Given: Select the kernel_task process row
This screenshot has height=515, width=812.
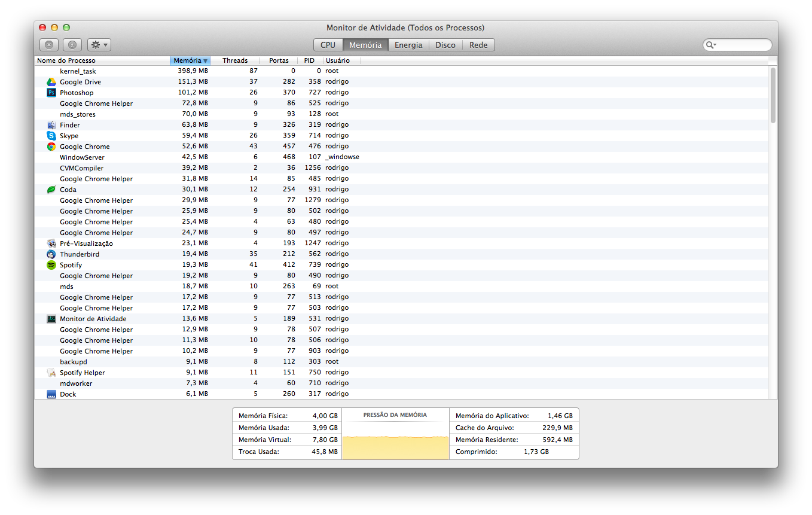Looking at the screenshot, I should click(x=401, y=71).
